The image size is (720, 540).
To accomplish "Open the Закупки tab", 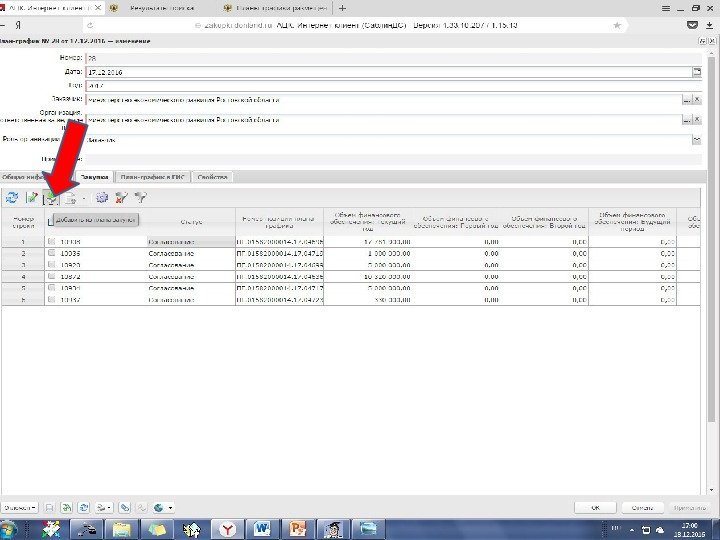I will click(94, 177).
